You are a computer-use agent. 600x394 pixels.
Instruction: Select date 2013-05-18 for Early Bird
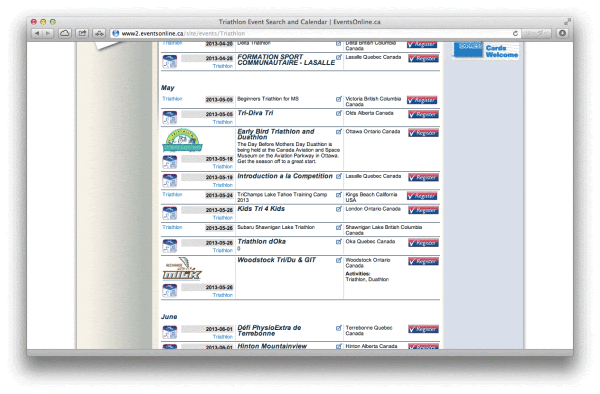219,159
